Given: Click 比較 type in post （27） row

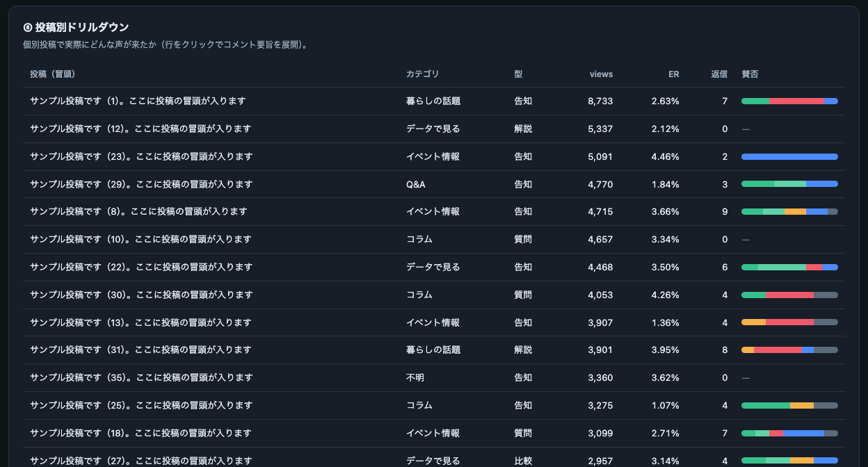Looking at the screenshot, I should pos(523,461).
